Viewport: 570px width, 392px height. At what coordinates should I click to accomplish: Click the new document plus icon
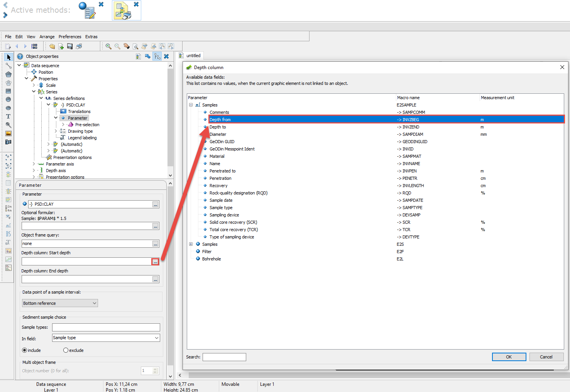coord(61,46)
